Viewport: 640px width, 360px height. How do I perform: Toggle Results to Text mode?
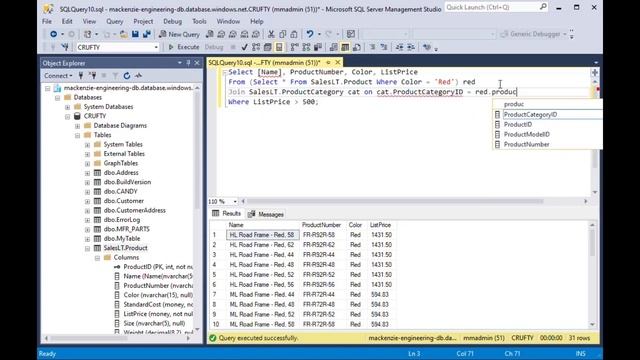(333, 47)
